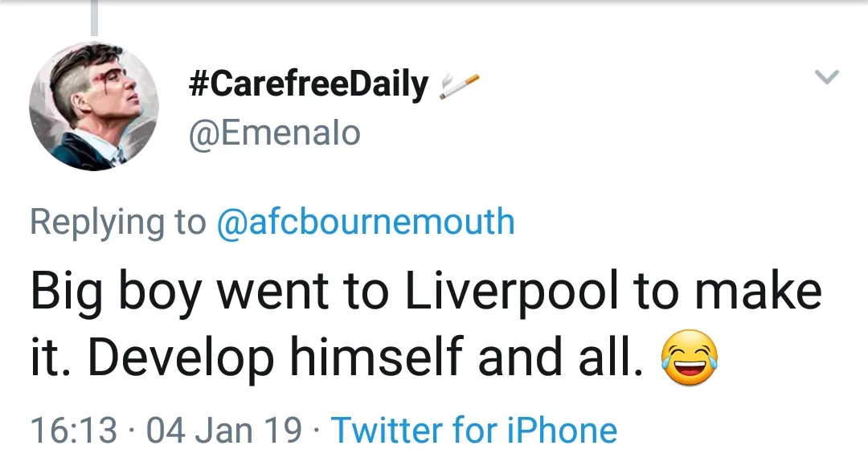
Task: Click the 16:13 timestamp
Action: pos(74,431)
